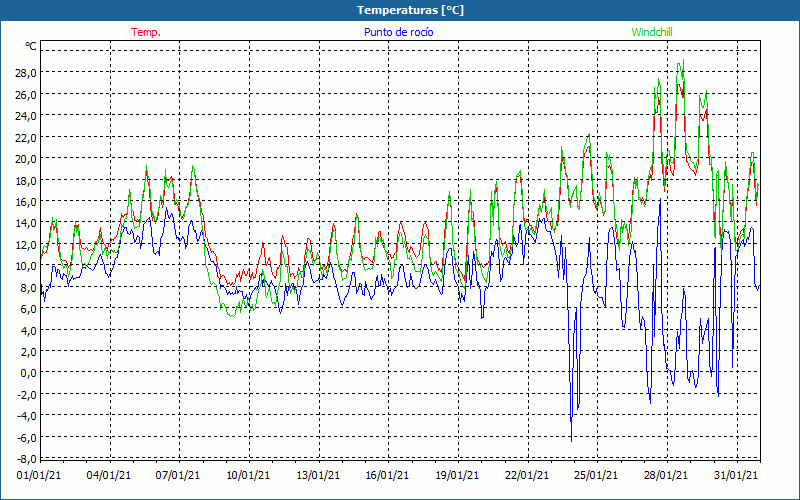Viewport: 800px width, 500px height.
Task: Select the green 'Windchill' legend label
Action: click(652, 32)
